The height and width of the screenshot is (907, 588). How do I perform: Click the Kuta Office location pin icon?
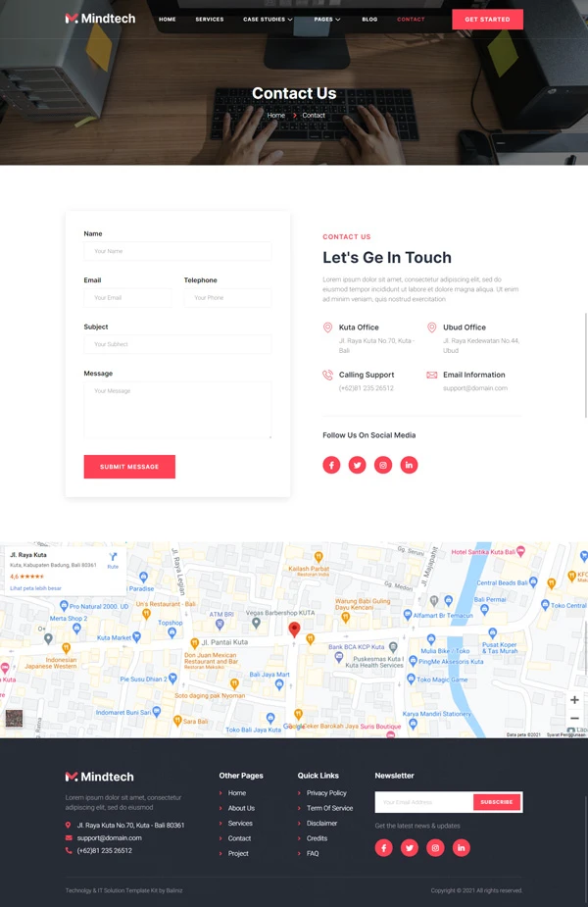coord(327,328)
